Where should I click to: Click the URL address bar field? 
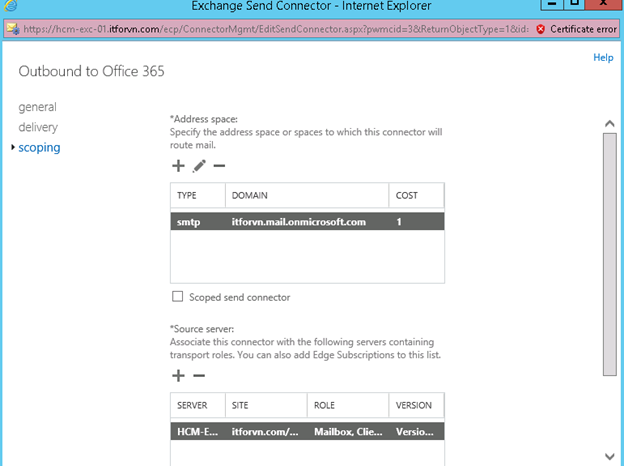click(x=270, y=29)
